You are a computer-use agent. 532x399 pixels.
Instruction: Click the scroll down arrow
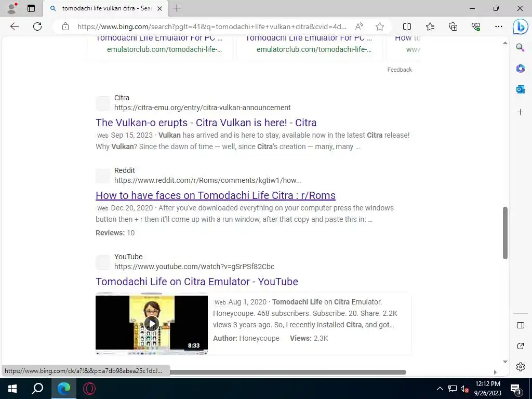click(505, 362)
